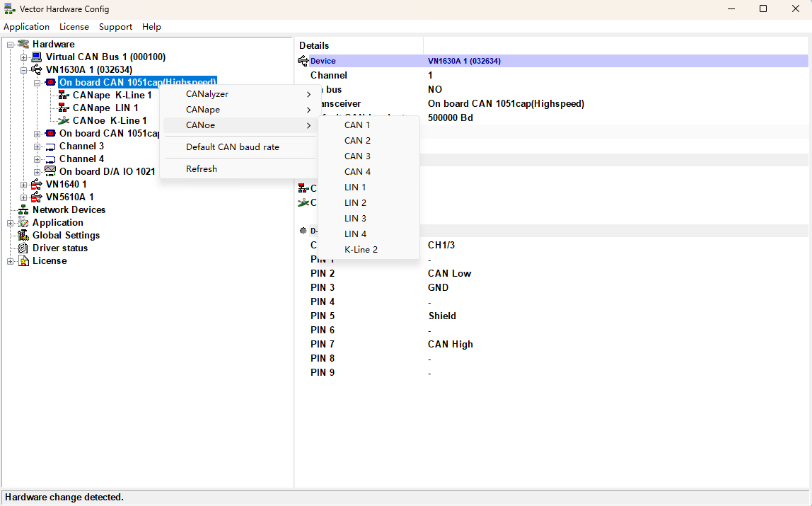Click the VN1640 1 device icon
Viewport: 812px width, 506px height.
36,185
